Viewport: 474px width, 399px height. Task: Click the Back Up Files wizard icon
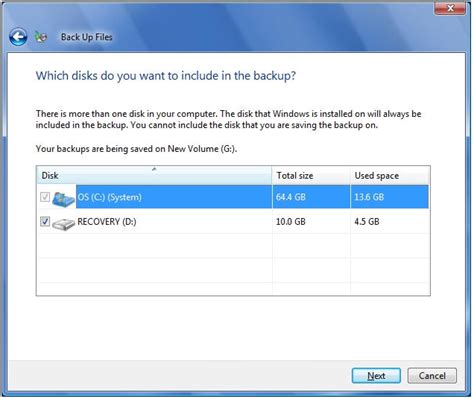pos(41,37)
